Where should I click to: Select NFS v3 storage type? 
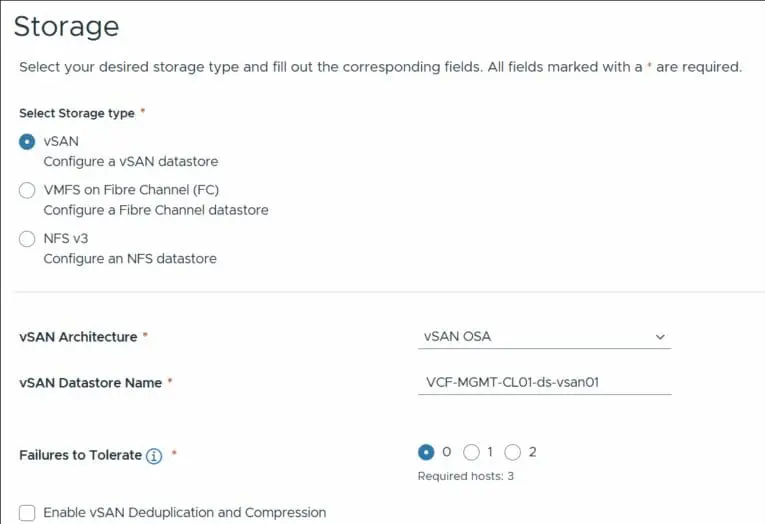27,239
